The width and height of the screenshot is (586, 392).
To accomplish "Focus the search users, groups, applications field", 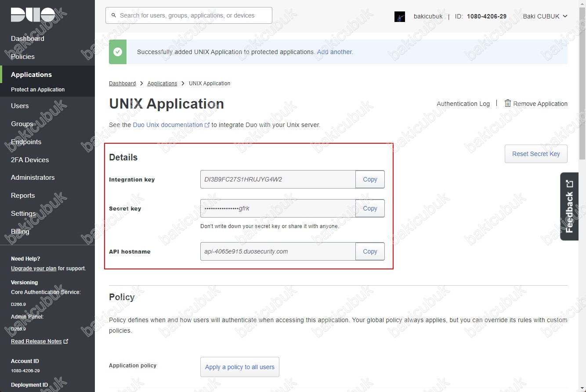I will (189, 15).
